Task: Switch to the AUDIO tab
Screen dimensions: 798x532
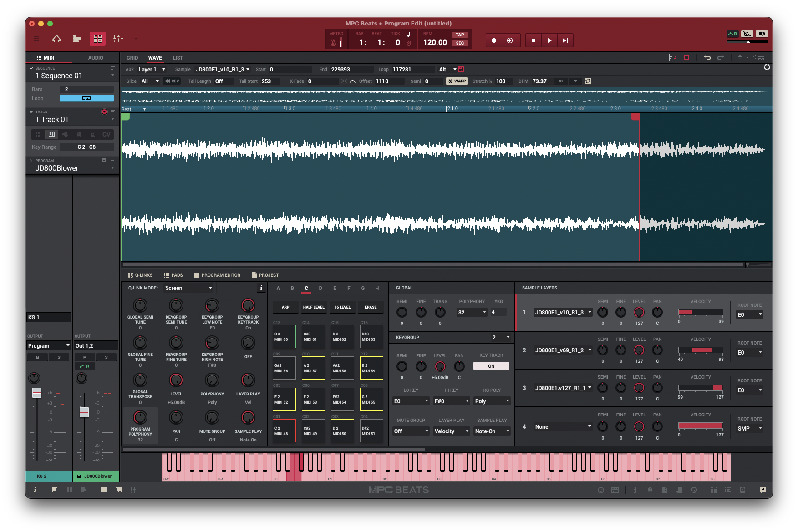Action: (93, 58)
